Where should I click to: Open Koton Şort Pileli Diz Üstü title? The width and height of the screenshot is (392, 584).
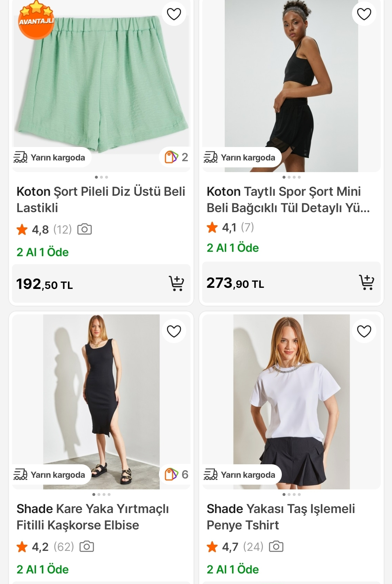click(x=101, y=199)
